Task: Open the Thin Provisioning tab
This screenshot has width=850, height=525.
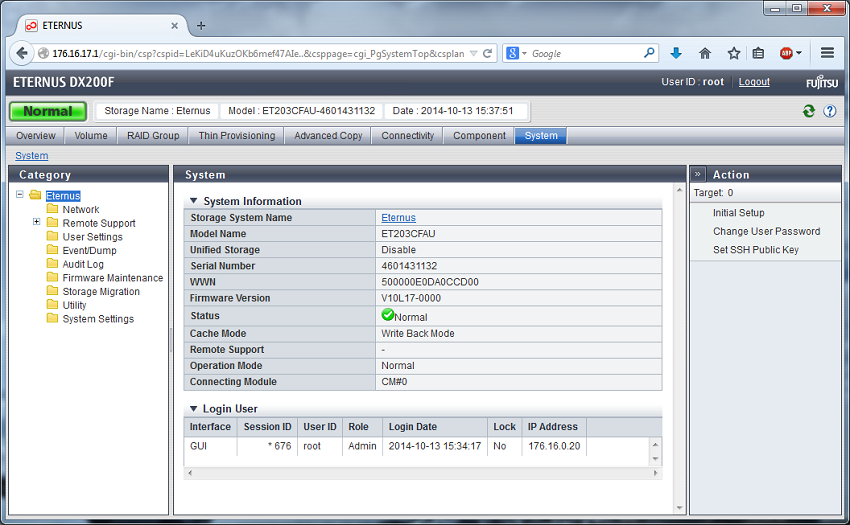Action: [236, 136]
